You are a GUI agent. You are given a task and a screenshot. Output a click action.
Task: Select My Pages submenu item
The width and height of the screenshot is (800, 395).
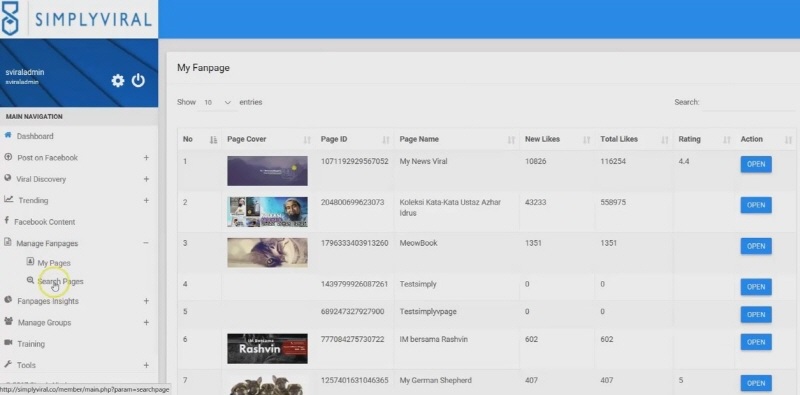click(x=54, y=263)
